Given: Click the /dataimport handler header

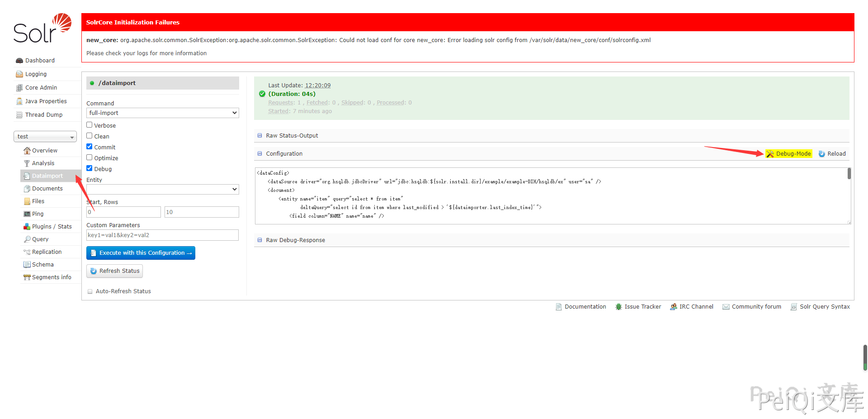Looking at the screenshot, I should point(163,83).
